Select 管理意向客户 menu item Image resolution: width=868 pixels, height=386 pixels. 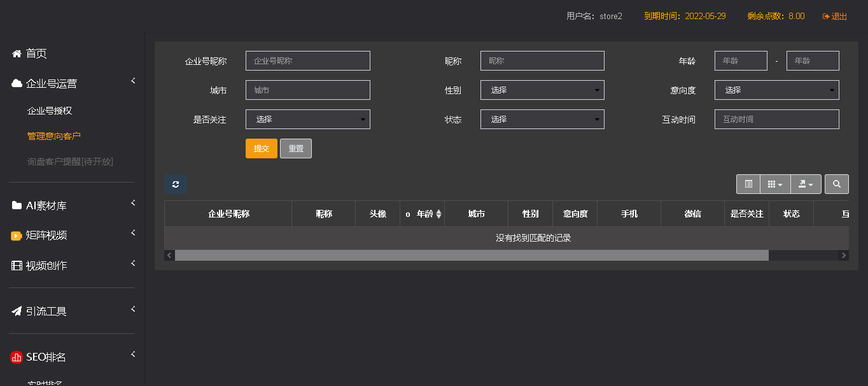pos(54,136)
